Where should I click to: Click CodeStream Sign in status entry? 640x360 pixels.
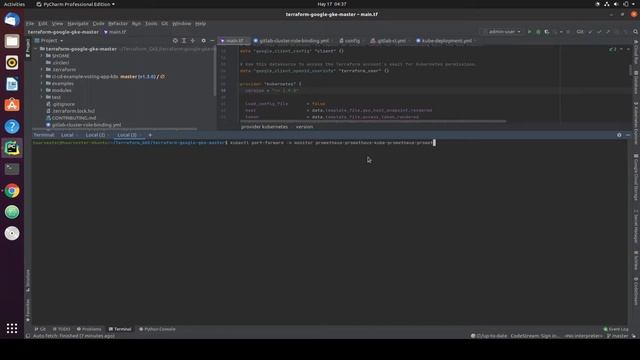pos(535,336)
